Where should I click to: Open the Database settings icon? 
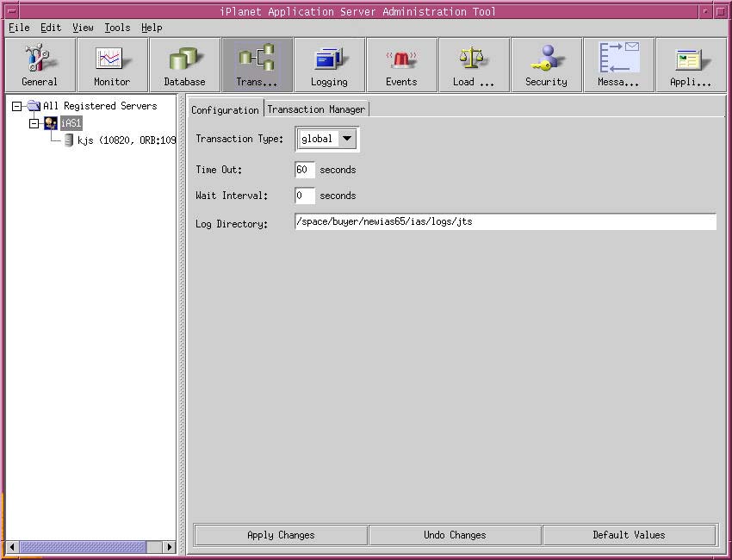(184, 65)
